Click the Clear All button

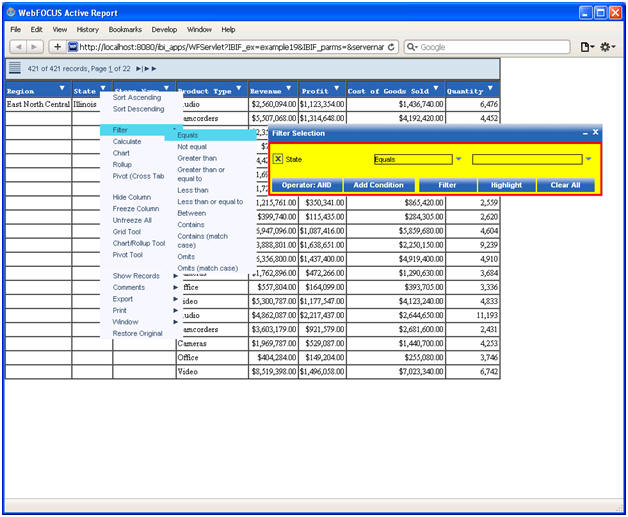click(565, 185)
